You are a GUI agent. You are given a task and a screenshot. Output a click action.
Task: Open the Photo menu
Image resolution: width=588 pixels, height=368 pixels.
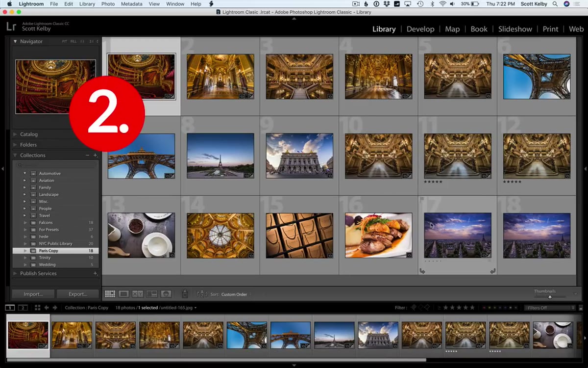click(x=108, y=4)
